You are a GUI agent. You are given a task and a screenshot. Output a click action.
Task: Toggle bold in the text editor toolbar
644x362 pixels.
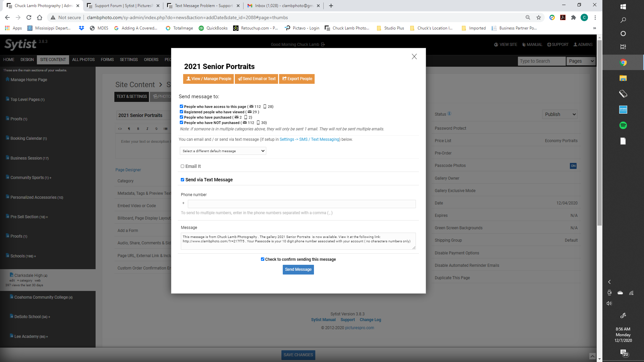(138, 129)
